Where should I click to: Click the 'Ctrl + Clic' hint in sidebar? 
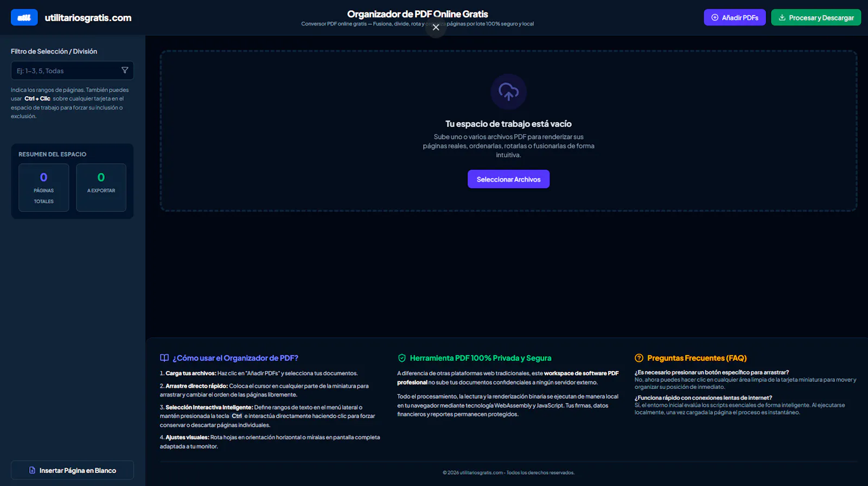click(x=37, y=99)
